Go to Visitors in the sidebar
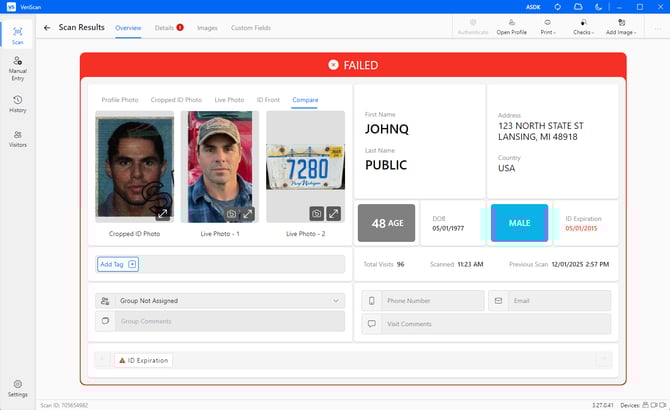 (17, 138)
